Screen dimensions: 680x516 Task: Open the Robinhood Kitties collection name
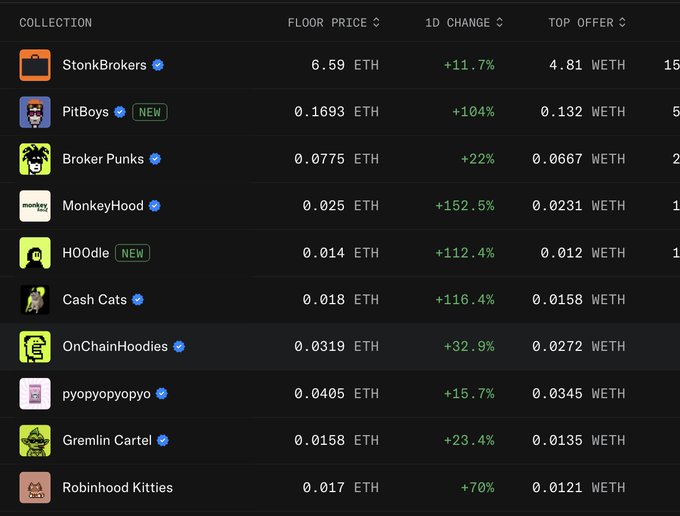point(118,487)
